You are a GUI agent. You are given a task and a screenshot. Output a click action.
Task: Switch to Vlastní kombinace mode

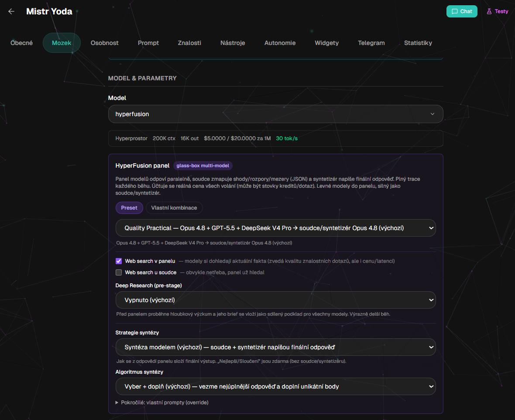click(174, 208)
